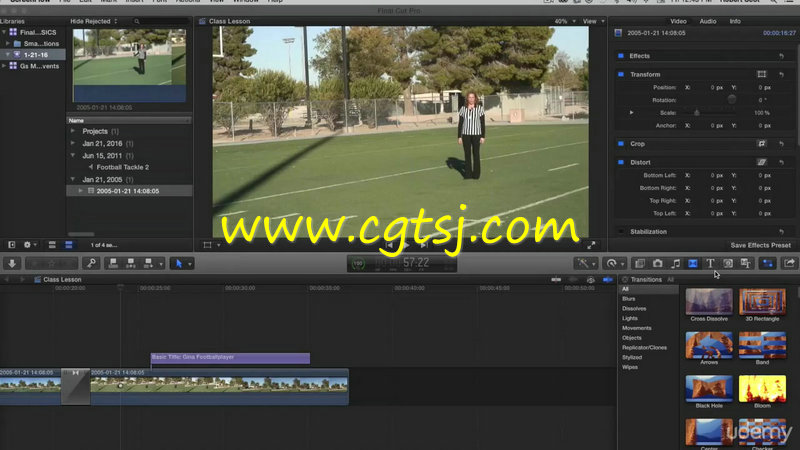The image size is (800, 450).
Task: Expand the Scale disclosure triangle
Action: pyautogui.click(x=632, y=113)
